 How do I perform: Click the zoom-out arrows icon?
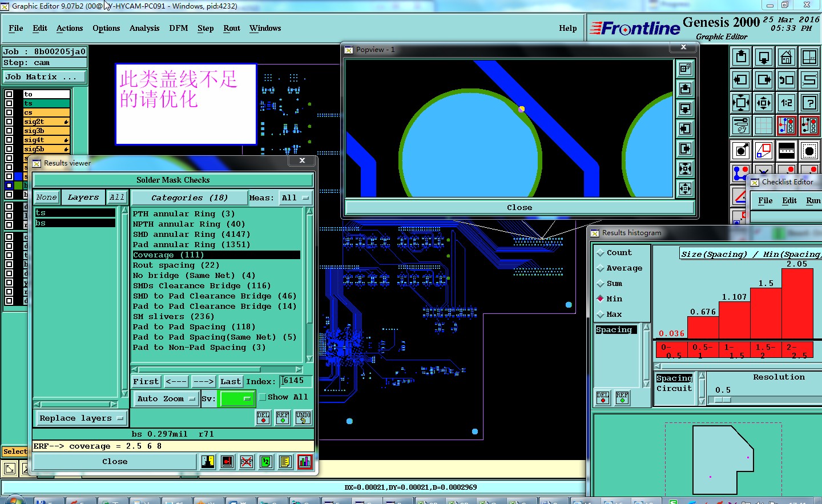coord(764,103)
